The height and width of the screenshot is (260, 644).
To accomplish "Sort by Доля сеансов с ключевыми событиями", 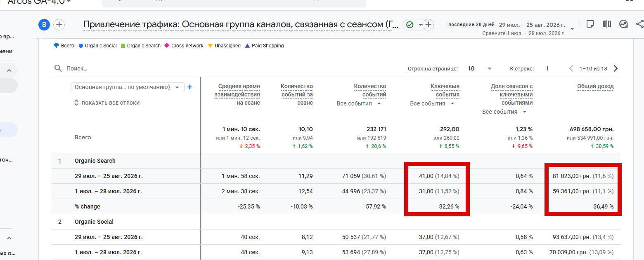I will [x=512, y=95].
